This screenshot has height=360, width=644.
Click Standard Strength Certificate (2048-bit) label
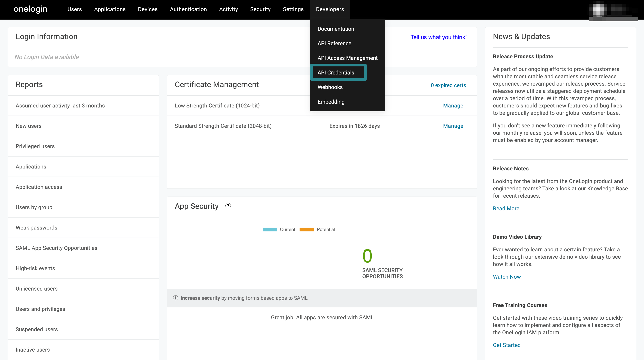point(223,126)
